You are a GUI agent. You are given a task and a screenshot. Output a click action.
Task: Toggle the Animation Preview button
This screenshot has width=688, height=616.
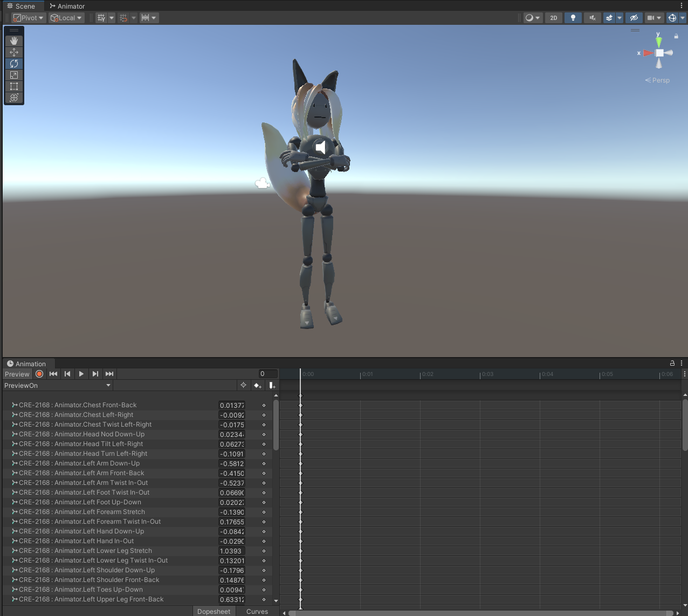[x=17, y=374]
